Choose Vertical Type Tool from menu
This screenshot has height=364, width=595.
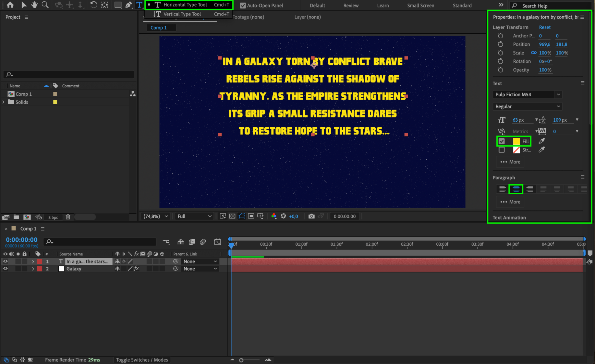[x=182, y=14]
